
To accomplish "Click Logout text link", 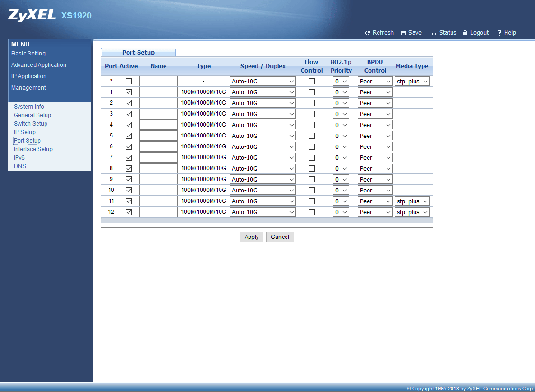I will point(480,33).
